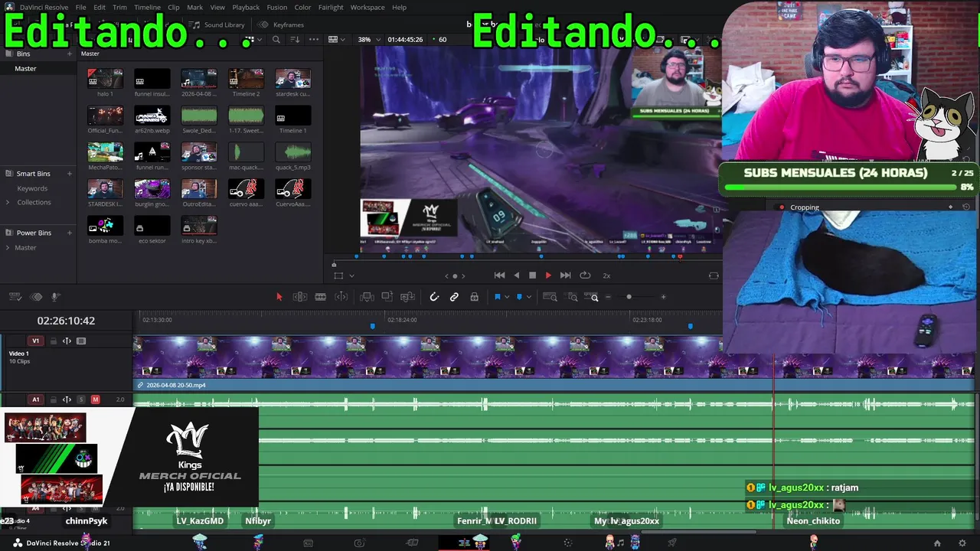Click the Insert Clip toolbar icon
The height and width of the screenshot is (551, 980).
367,297
